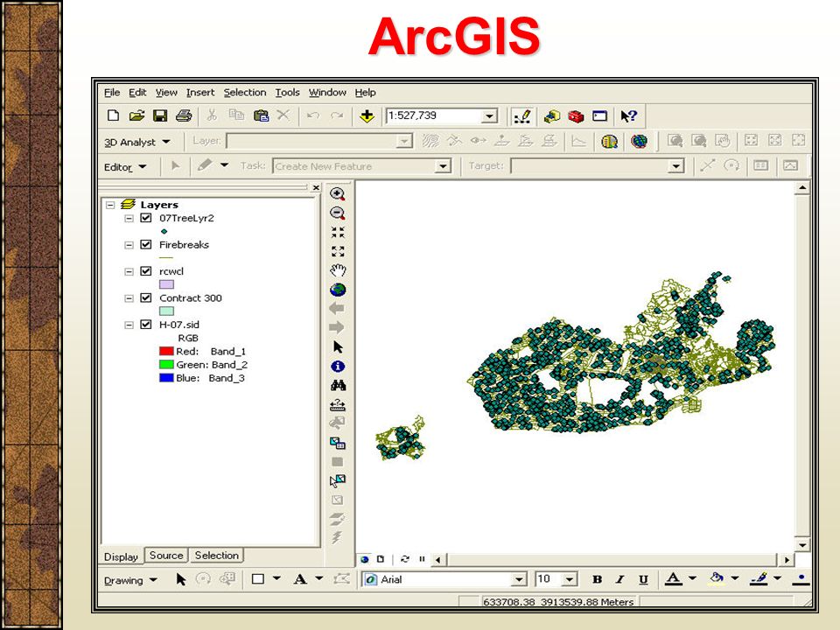The width and height of the screenshot is (840, 630).
Task: Choose the Select Elements arrow tool
Action: [x=338, y=347]
